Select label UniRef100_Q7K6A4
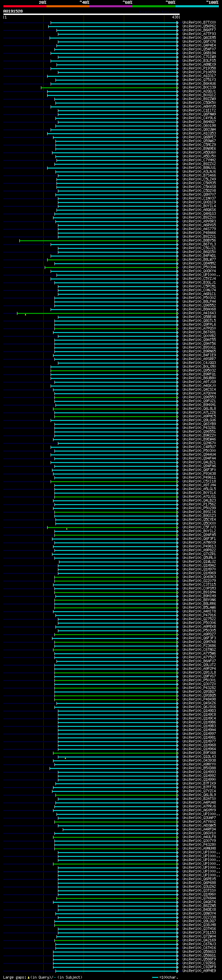Viewport: 222px width, 980px height. (199, 898)
